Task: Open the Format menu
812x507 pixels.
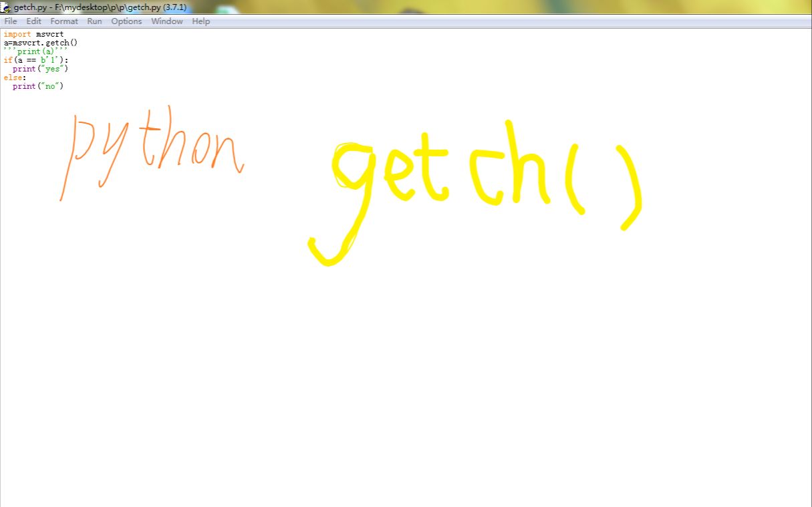Action: (x=63, y=21)
